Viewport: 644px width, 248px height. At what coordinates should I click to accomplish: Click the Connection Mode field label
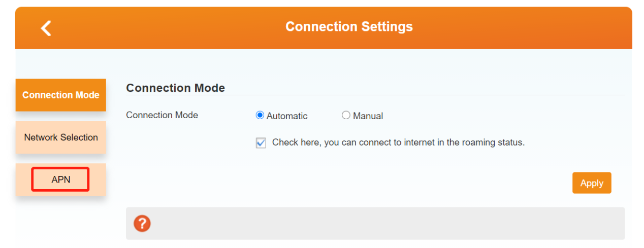pyautogui.click(x=162, y=115)
